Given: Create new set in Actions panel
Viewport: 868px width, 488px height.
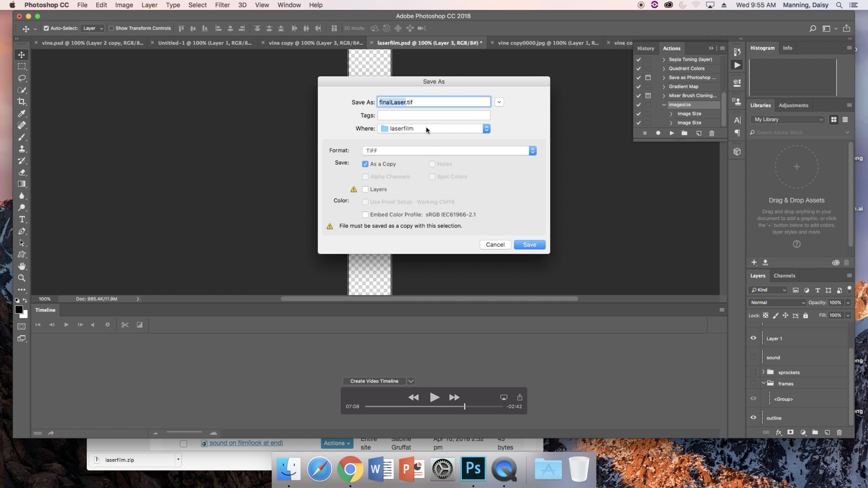Looking at the screenshot, I should 684,133.
